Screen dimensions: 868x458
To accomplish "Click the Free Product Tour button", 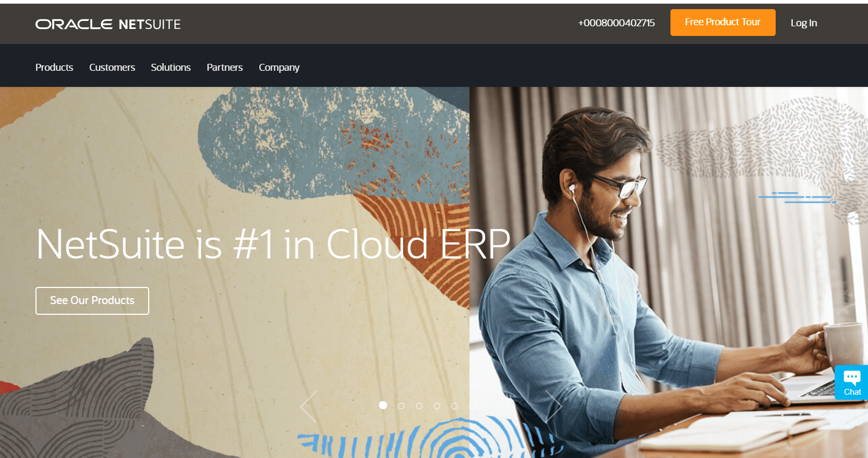I will (723, 23).
